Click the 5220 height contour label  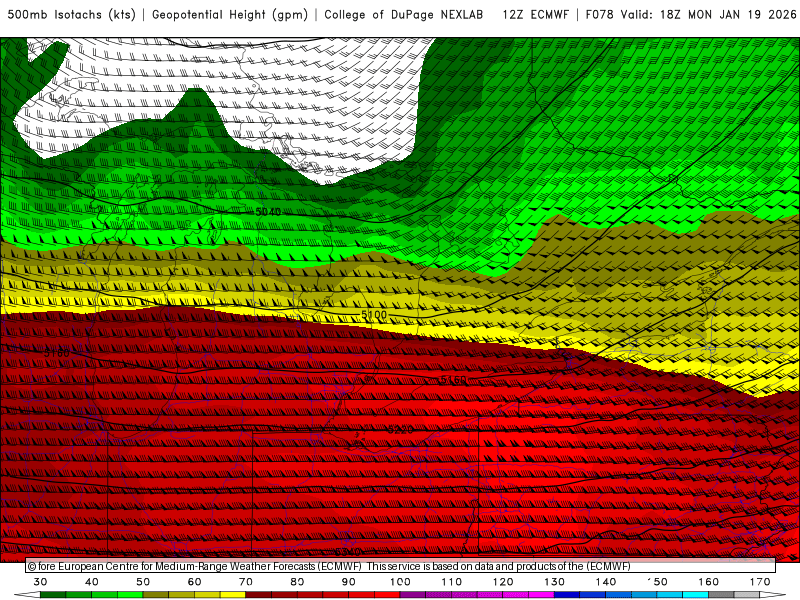401,430
